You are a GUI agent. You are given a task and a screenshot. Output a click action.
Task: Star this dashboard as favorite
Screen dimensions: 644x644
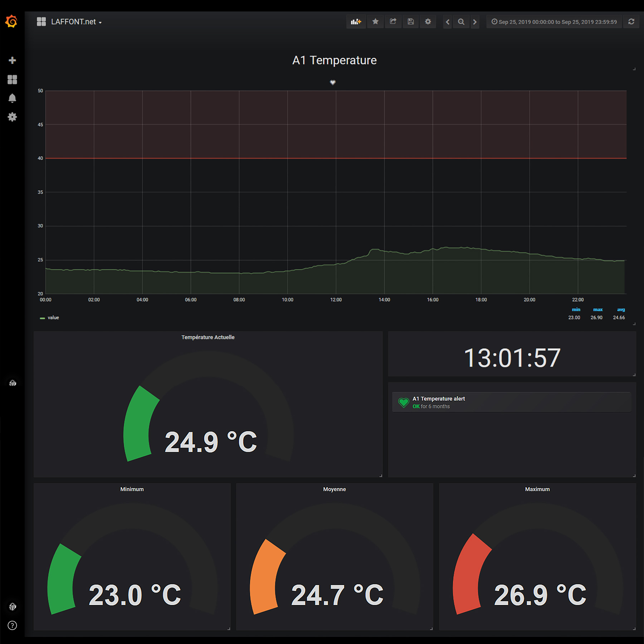[375, 22]
